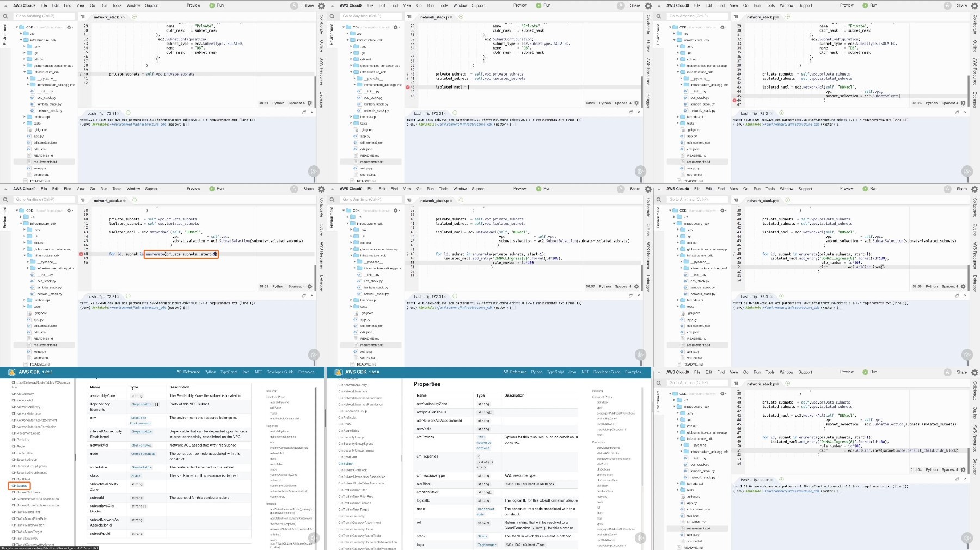Viewport: 980px width, 550px height.
Task: Select Python syntax mode next to 43:25
Action: (x=605, y=103)
